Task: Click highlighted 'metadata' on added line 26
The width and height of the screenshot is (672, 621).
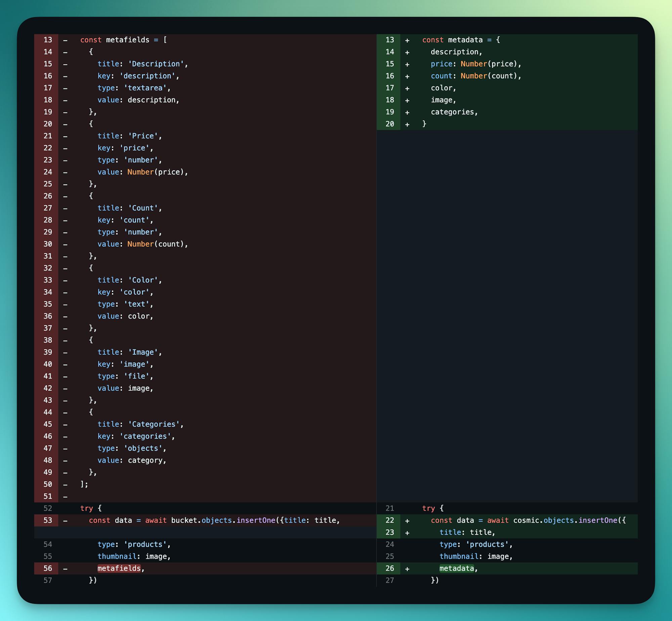Action: [457, 569]
